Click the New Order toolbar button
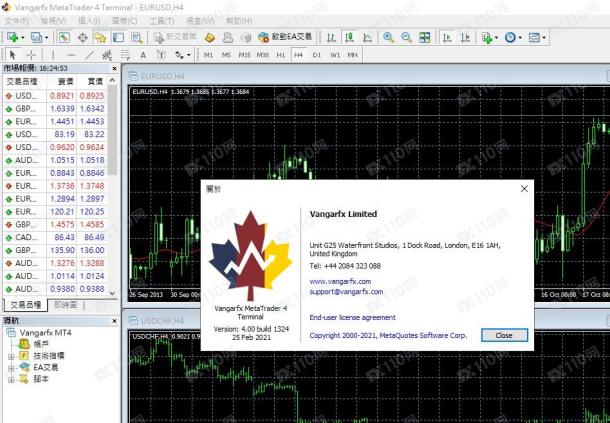Viewport: 610px width, 423px height. point(175,37)
